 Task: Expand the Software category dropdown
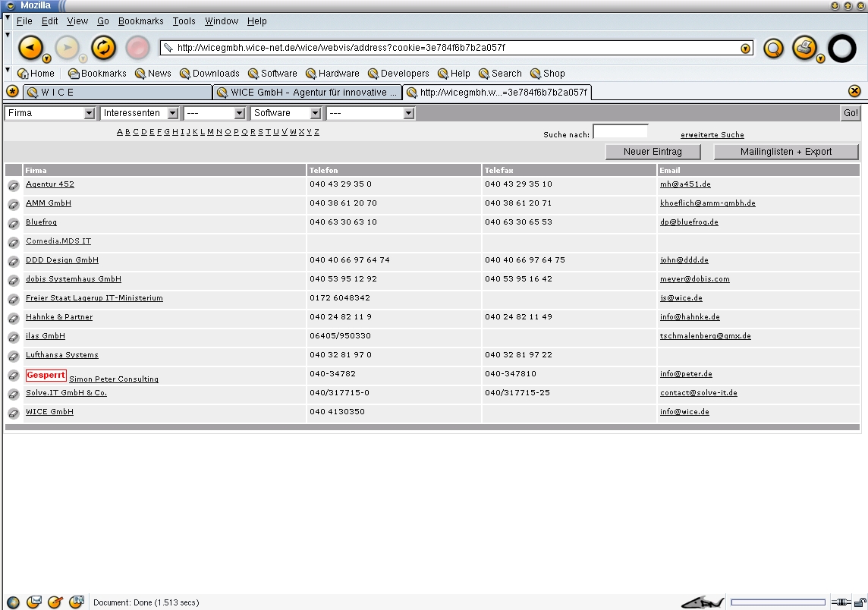click(286, 113)
